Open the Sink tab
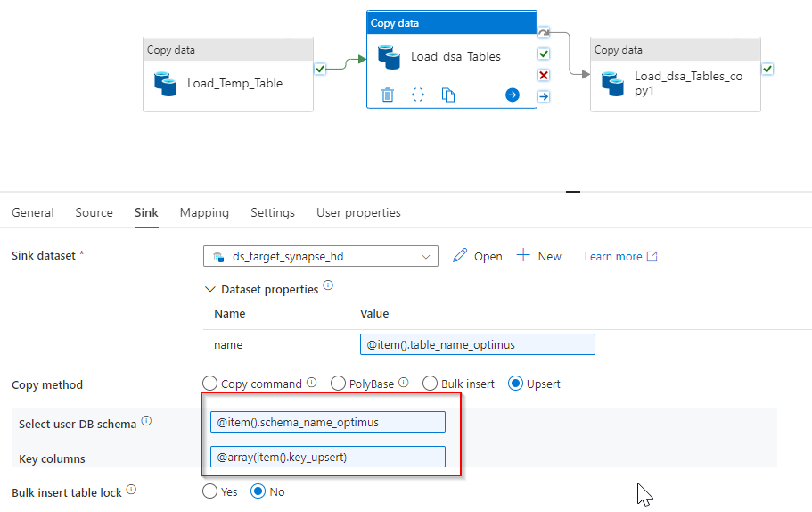This screenshot has height=512, width=812. 146,212
